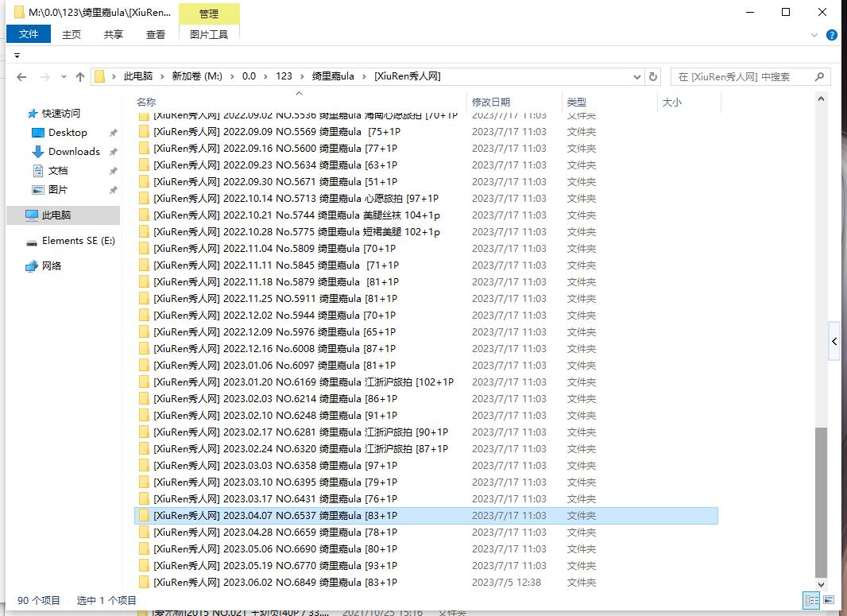
Task: Click the scrollbar up arrow
Action: (821, 99)
